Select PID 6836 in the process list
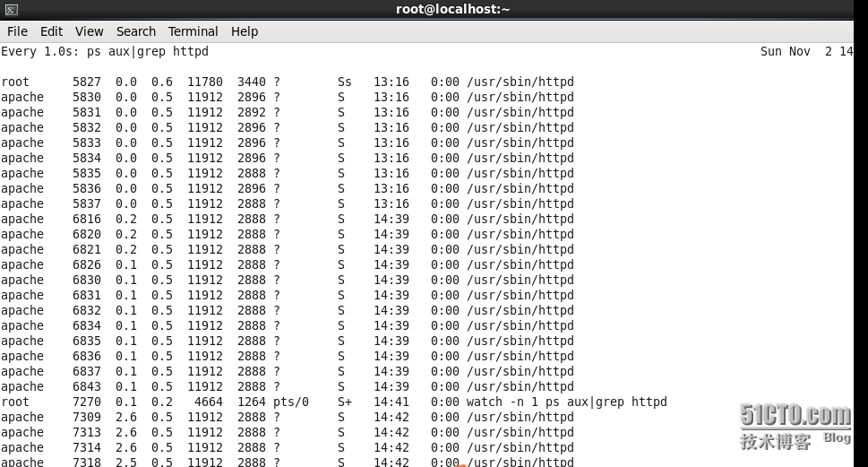 coord(87,356)
